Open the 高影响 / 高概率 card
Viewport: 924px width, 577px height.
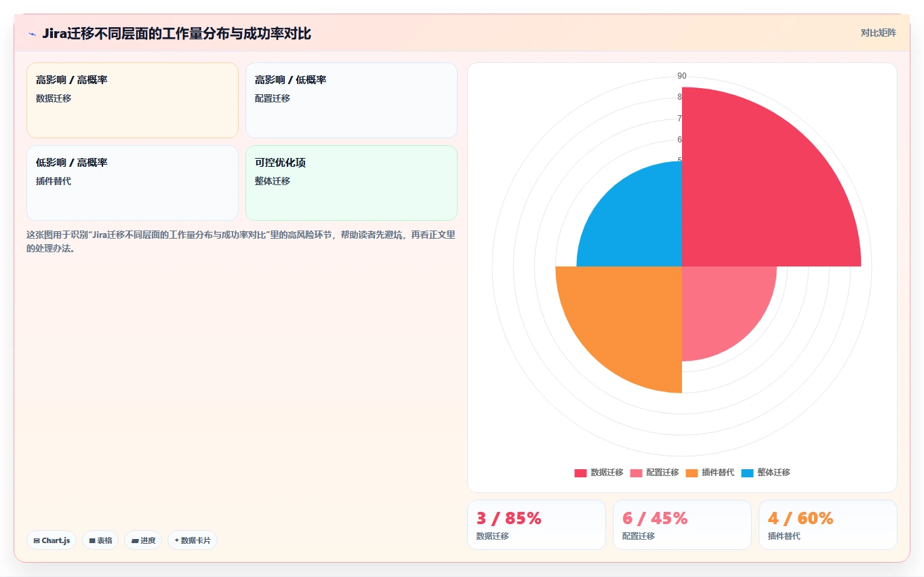(132, 100)
